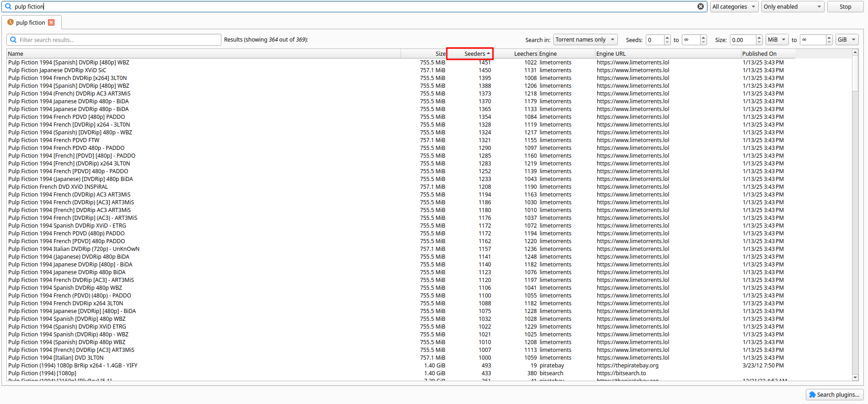Sort results by Size column
Image resolution: width=868 pixels, height=404 pixels.
(423, 53)
